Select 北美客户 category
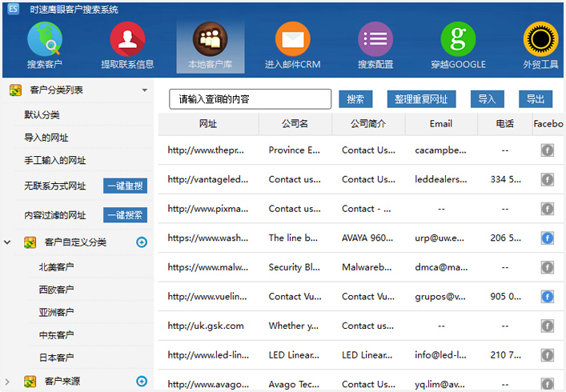 [x=56, y=267]
